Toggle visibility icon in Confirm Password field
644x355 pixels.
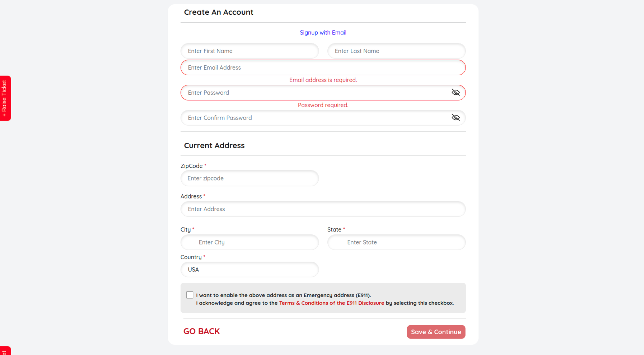point(455,118)
